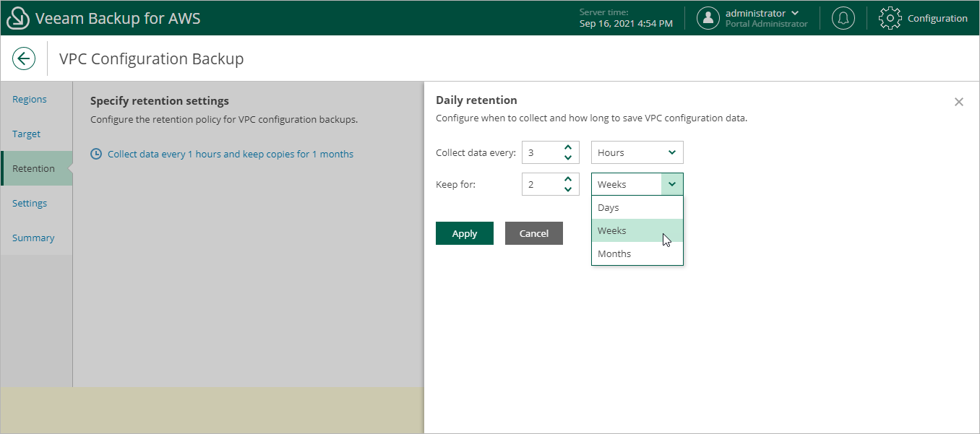Expand the administrator account menu chevron

[795, 12]
